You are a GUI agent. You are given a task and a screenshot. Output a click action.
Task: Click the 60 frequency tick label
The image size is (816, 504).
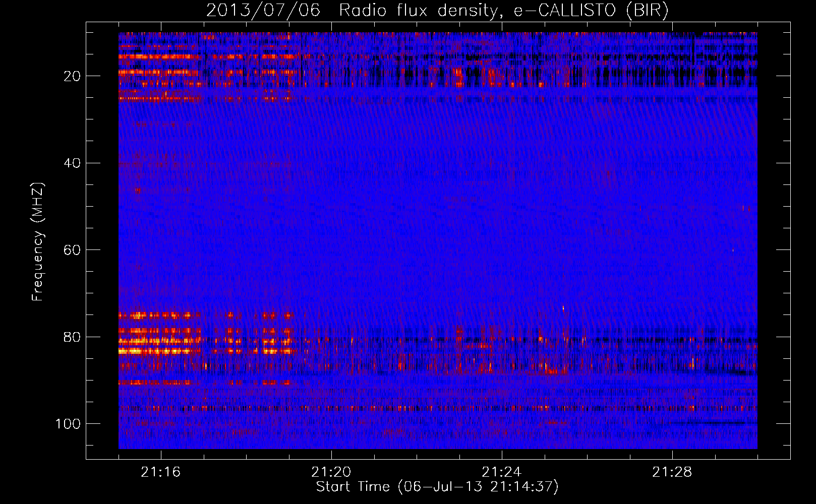(73, 250)
